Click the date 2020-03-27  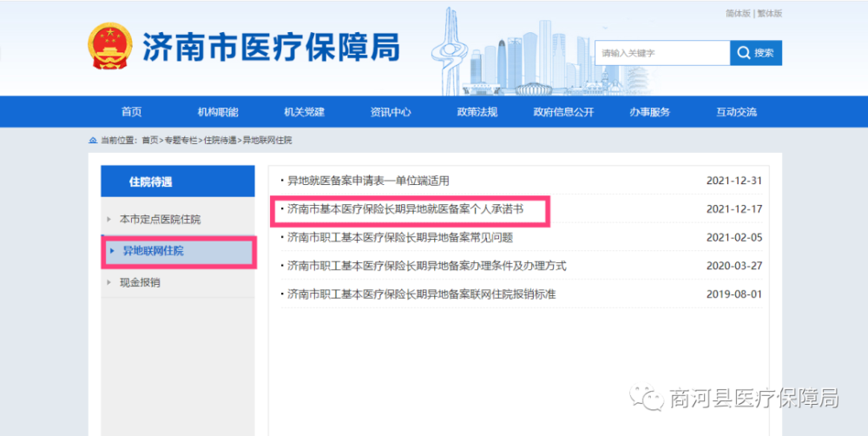click(x=734, y=266)
